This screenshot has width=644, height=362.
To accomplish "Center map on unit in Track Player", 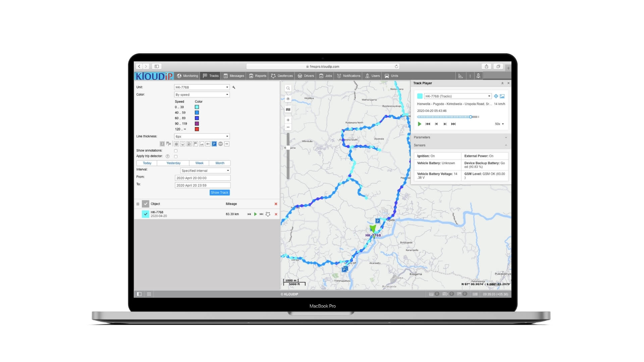I will 496,96.
